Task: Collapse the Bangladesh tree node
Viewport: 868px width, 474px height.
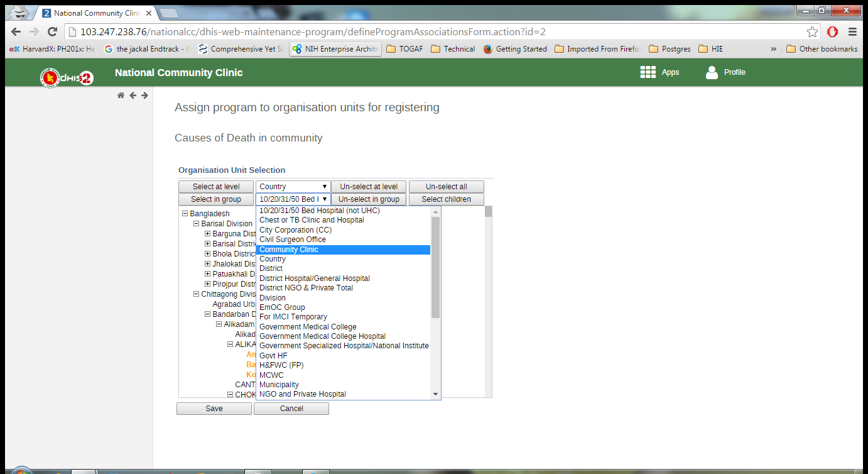Action: pos(185,214)
